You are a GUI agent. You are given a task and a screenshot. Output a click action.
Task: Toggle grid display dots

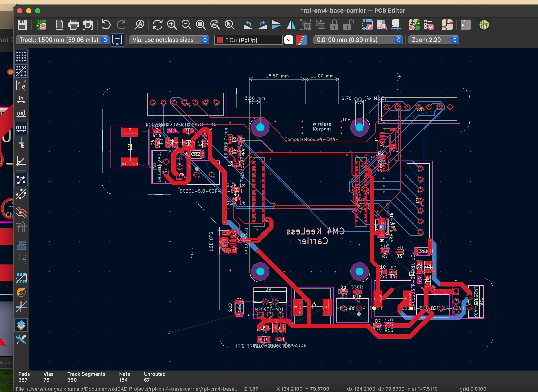coord(21,57)
